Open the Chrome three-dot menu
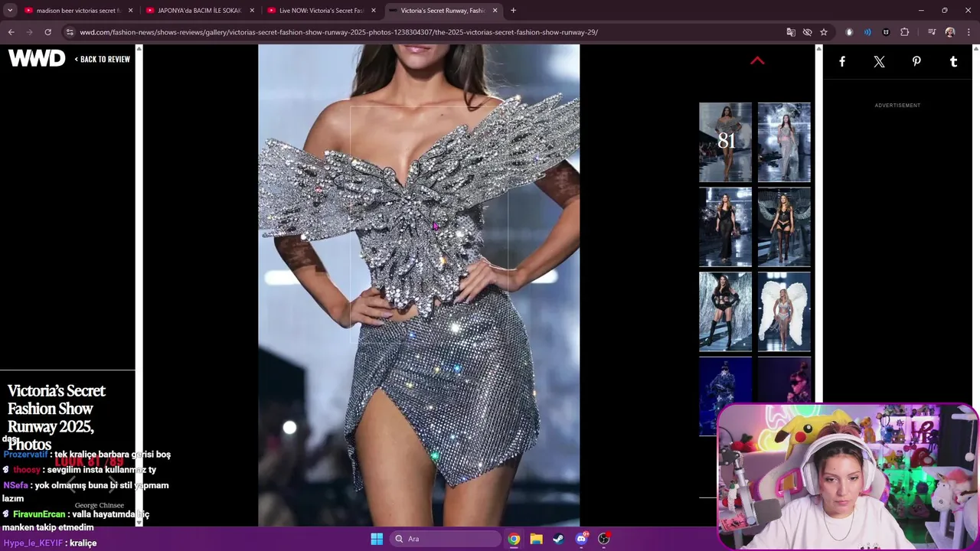 click(x=969, y=32)
